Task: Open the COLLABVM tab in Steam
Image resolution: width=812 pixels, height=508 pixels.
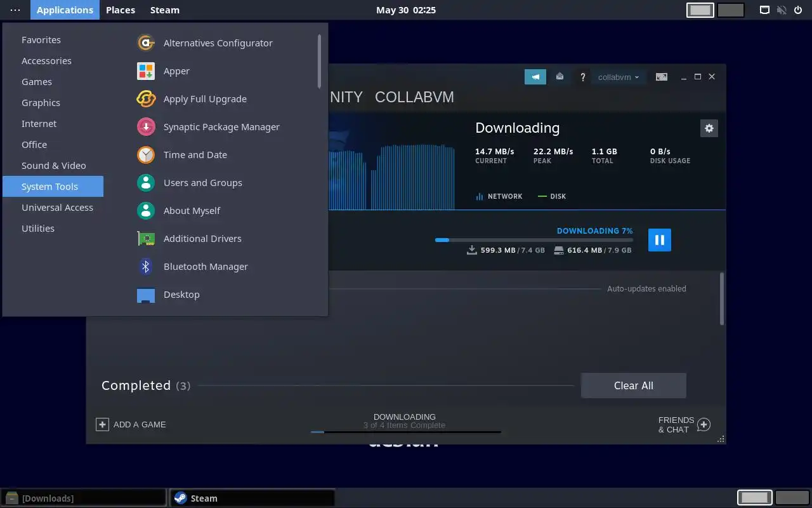Action: click(x=414, y=97)
